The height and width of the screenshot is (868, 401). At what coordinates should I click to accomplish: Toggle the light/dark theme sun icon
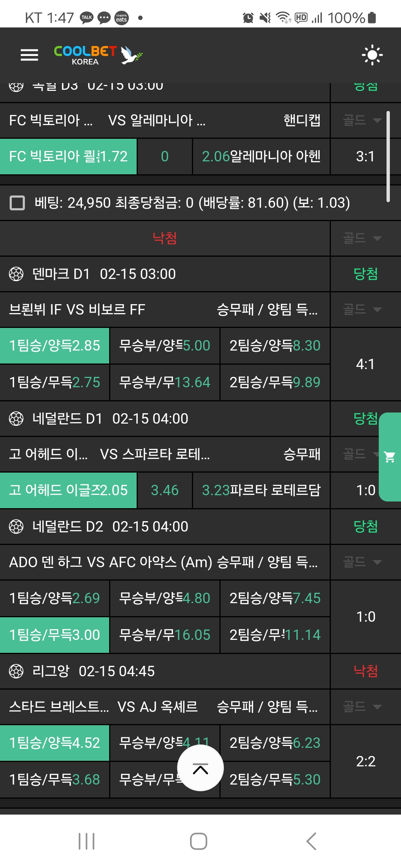point(372,55)
